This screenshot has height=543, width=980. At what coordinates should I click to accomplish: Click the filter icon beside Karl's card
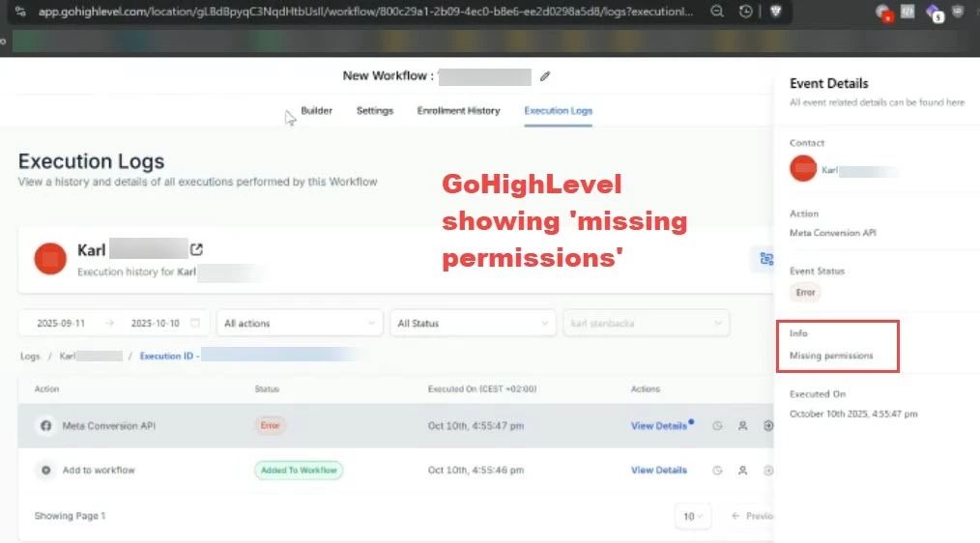point(765,259)
